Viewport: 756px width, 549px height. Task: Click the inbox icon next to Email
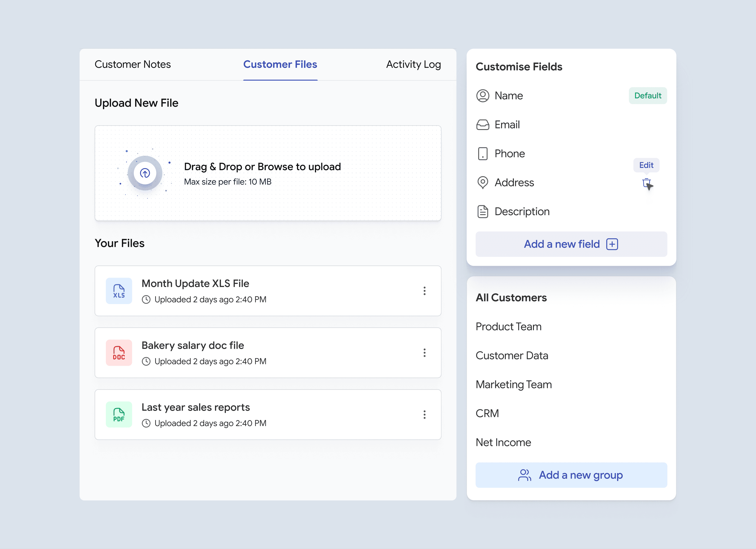coord(483,125)
